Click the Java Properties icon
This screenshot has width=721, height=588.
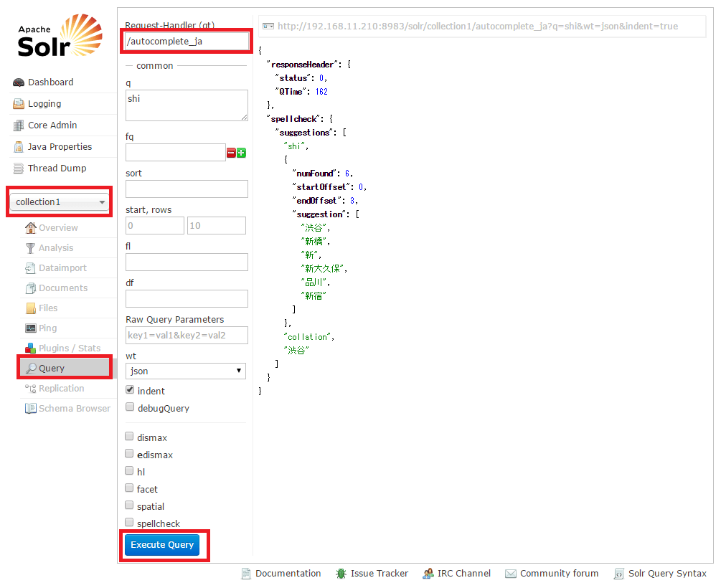pos(19,147)
